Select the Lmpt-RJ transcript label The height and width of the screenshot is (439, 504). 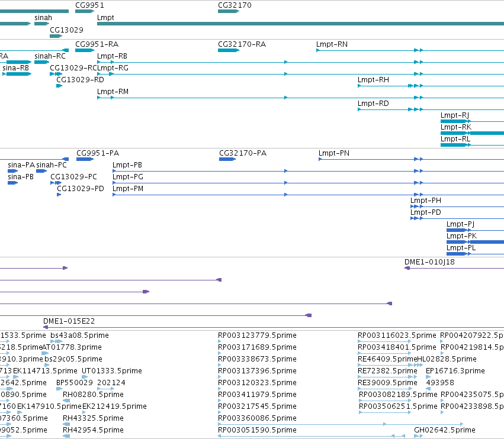point(454,115)
